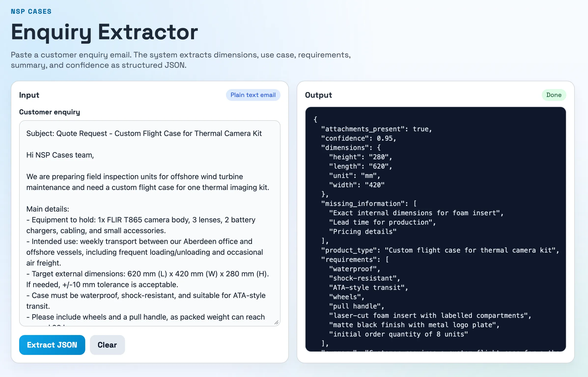This screenshot has height=377, width=588.
Task: Click the green Done status badge
Action: tap(554, 95)
